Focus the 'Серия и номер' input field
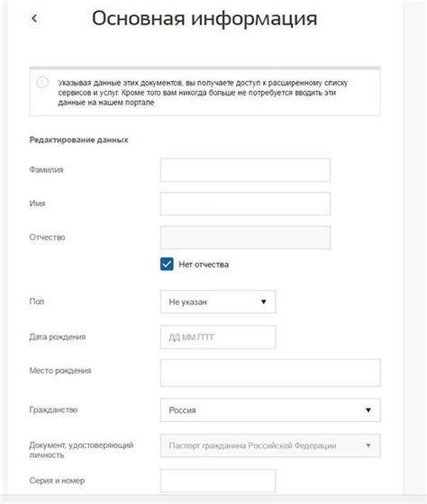Image resolution: width=427 pixels, height=504 pixels. [x=218, y=481]
